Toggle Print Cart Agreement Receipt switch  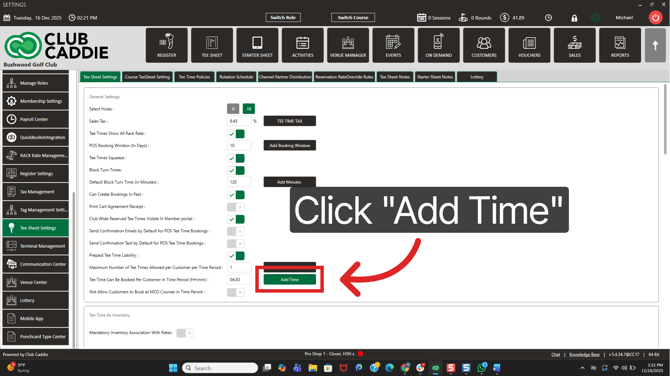(x=235, y=207)
